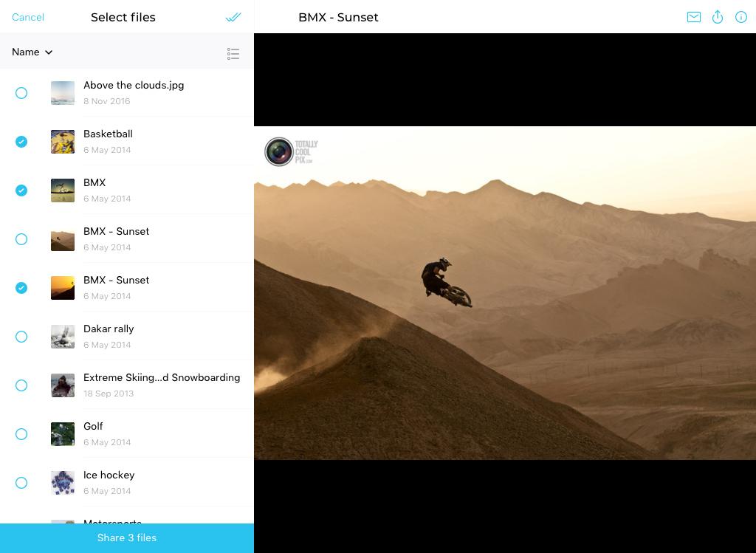756x553 pixels.
Task: Show file info with the info icon
Action: pos(741,18)
